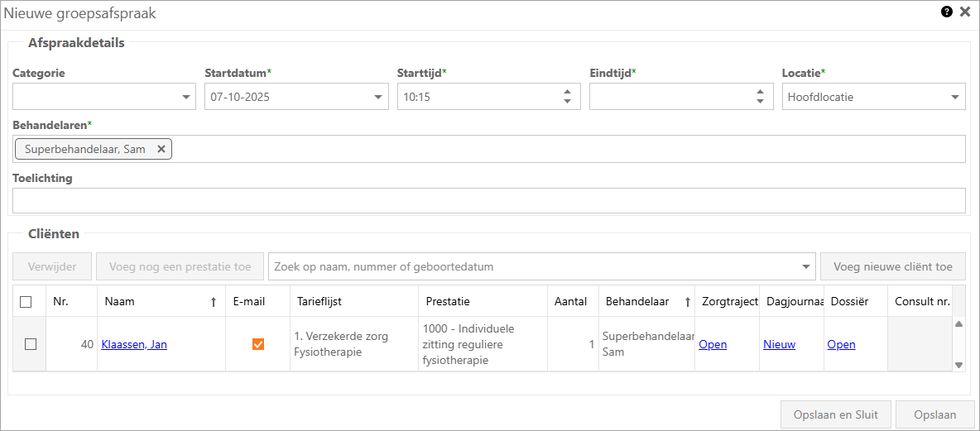Image resolution: width=980 pixels, height=431 pixels.
Task: Increase Starttijd with the up arrow
Action: [x=567, y=92]
